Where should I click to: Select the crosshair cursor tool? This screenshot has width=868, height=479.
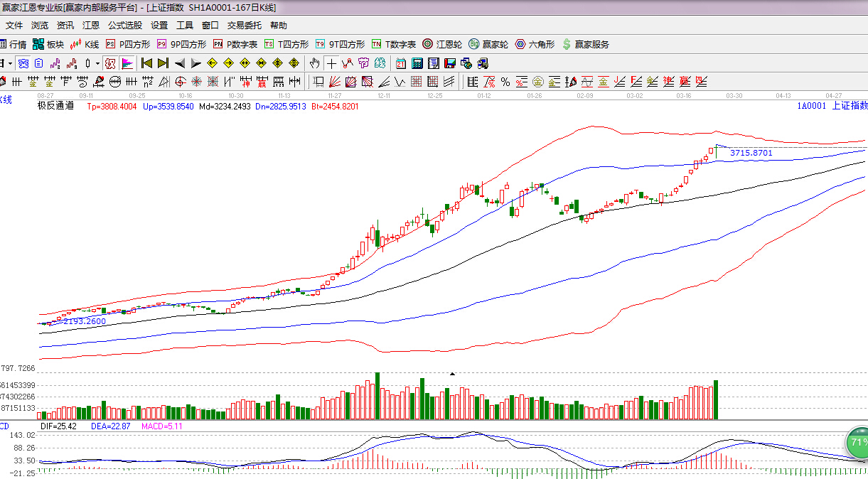pyautogui.click(x=331, y=63)
